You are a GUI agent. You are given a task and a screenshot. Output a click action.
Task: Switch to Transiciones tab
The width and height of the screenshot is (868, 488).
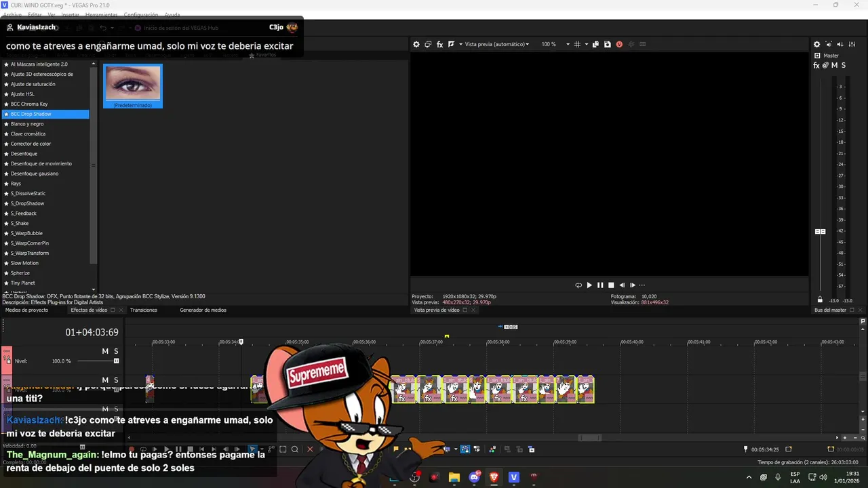pyautogui.click(x=144, y=310)
